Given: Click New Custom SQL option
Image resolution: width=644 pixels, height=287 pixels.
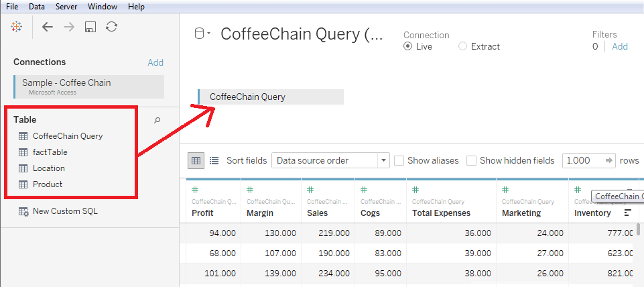Looking at the screenshot, I should pos(65,211).
